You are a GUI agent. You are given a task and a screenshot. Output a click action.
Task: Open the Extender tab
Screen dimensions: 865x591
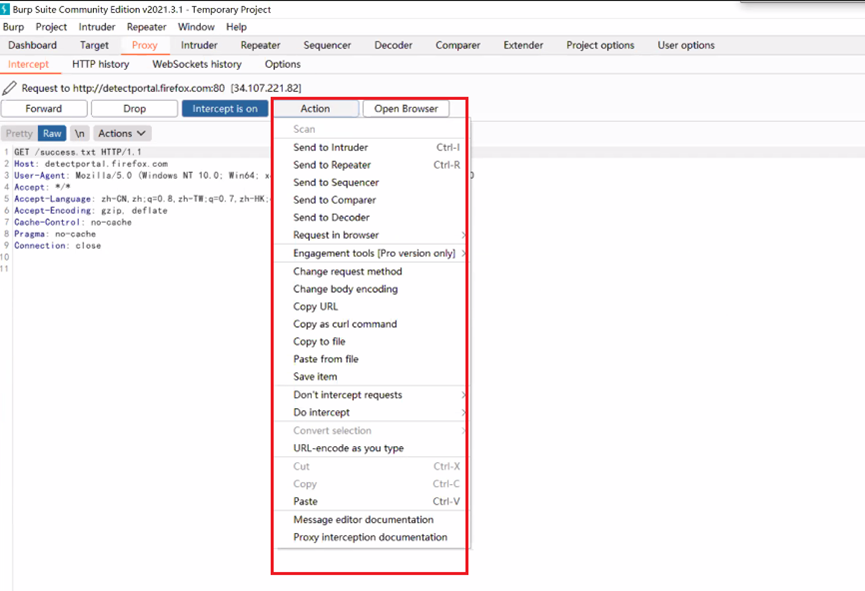pos(523,45)
